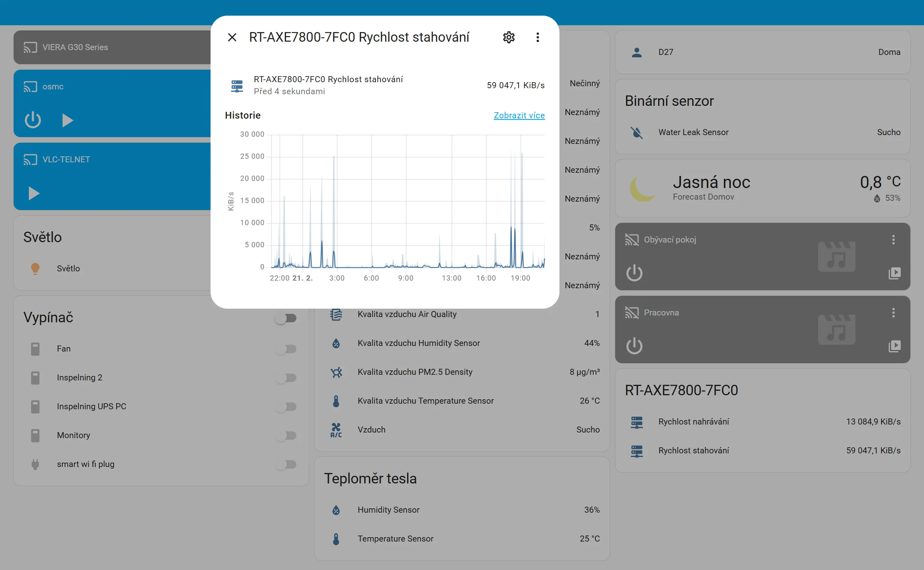Image resolution: width=924 pixels, height=570 pixels.
Task: Open Vzduch entity row
Action: tap(462, 430)
